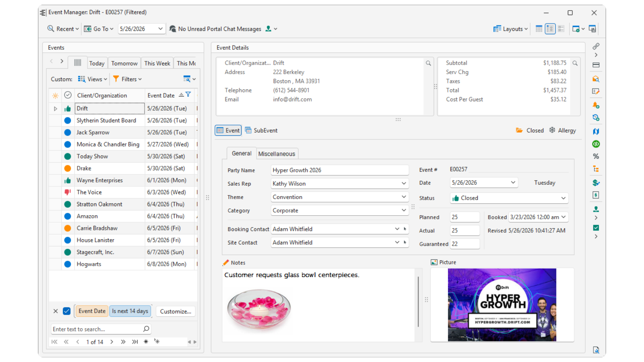Click the event search text field

[x=97, y=329]
